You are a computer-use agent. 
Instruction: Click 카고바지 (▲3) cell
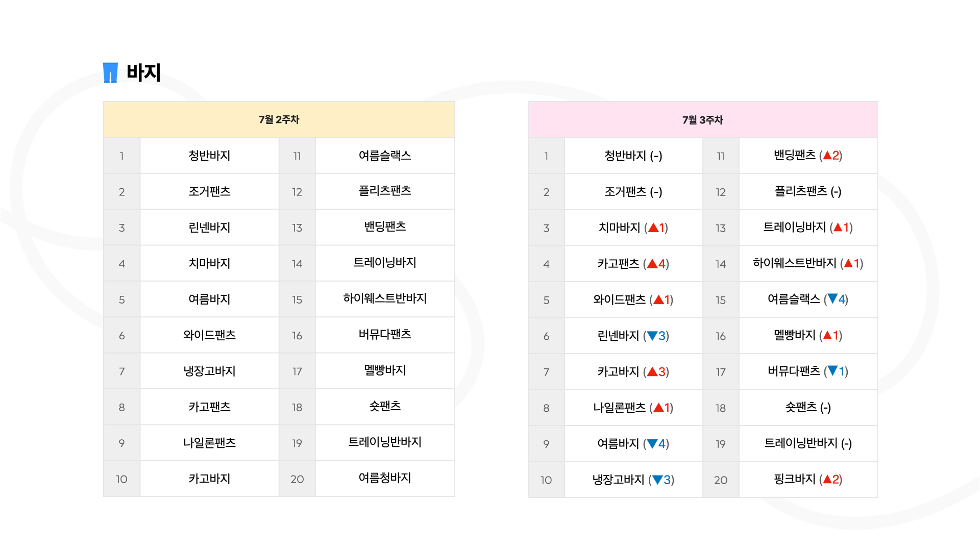[633, 372]
